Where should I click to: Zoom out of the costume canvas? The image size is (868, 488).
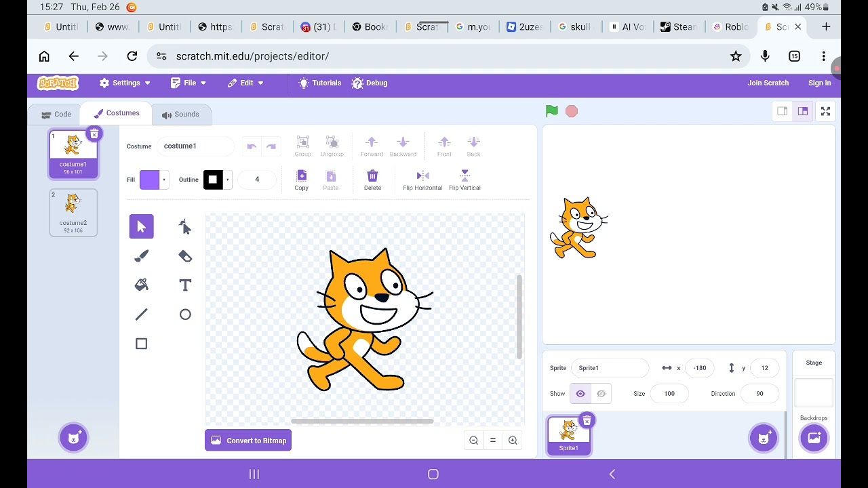[x=474, y=441]
